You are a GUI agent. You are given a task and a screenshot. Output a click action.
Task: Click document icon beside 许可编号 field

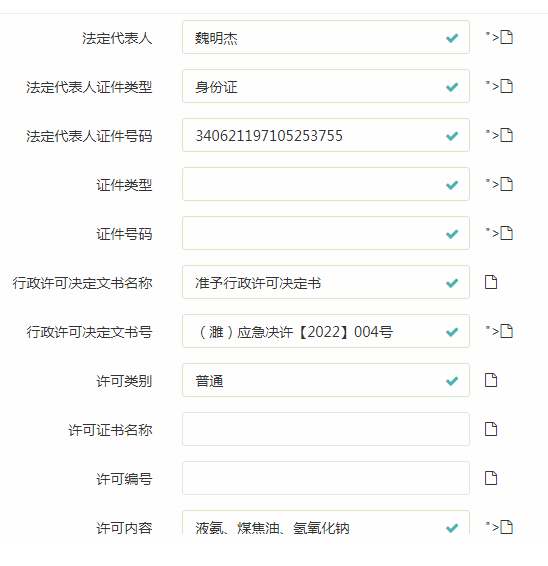[x=491, y=479]
